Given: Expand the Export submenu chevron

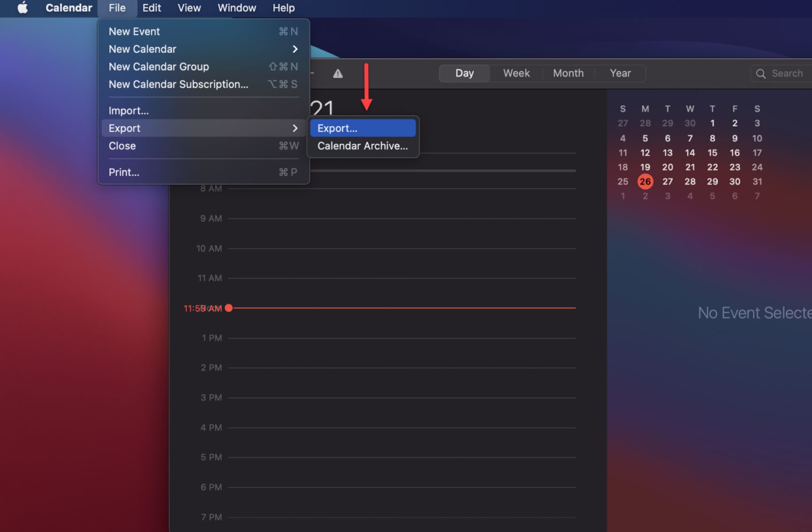Looking at the screenshot, I should [x=295, y=128].
